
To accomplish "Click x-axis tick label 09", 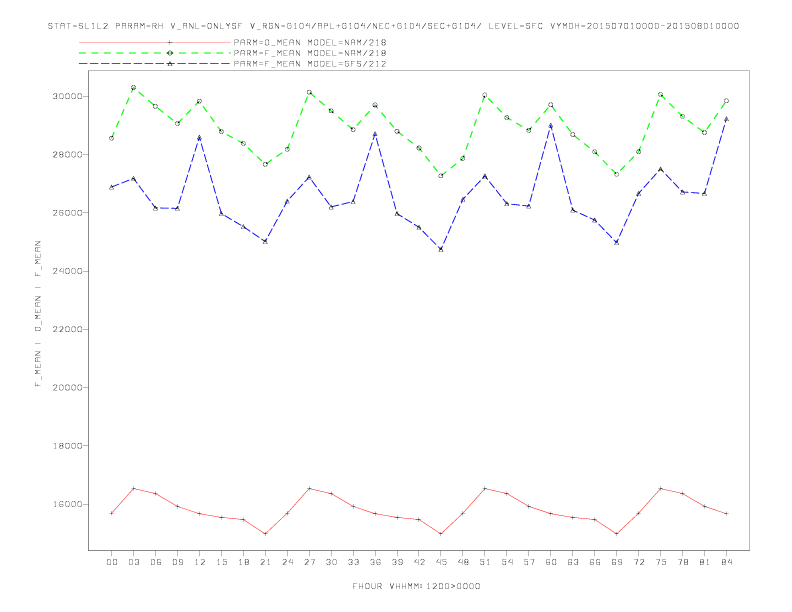I will (x=177, y=562).
